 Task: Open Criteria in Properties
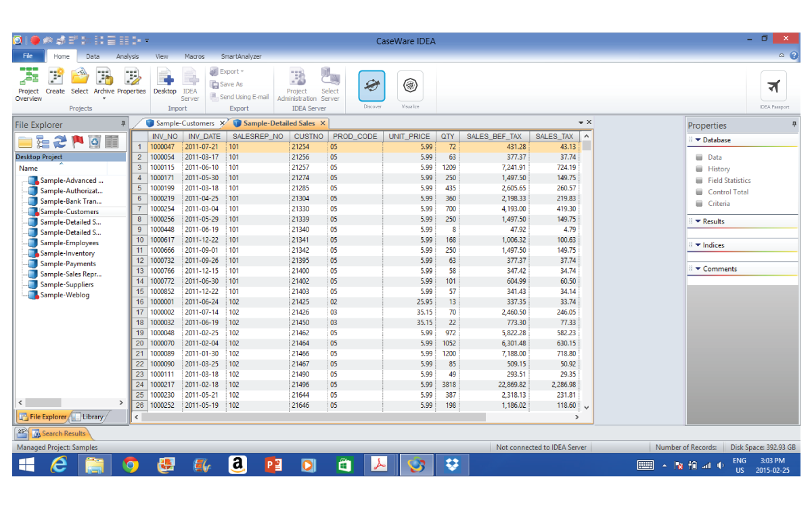pyautogui.click(x=719, y=203)
